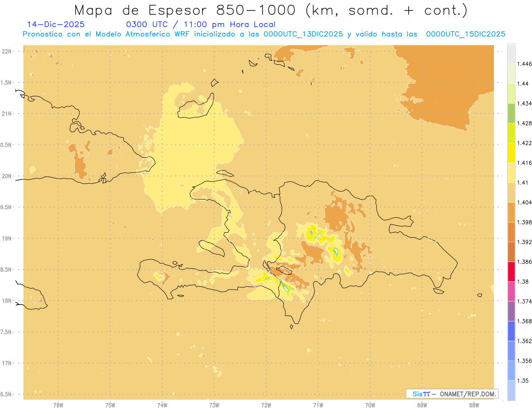Click the colorbar value '1.416'
This screenshot has width=532, height=411.
click(x=525, y=163)
